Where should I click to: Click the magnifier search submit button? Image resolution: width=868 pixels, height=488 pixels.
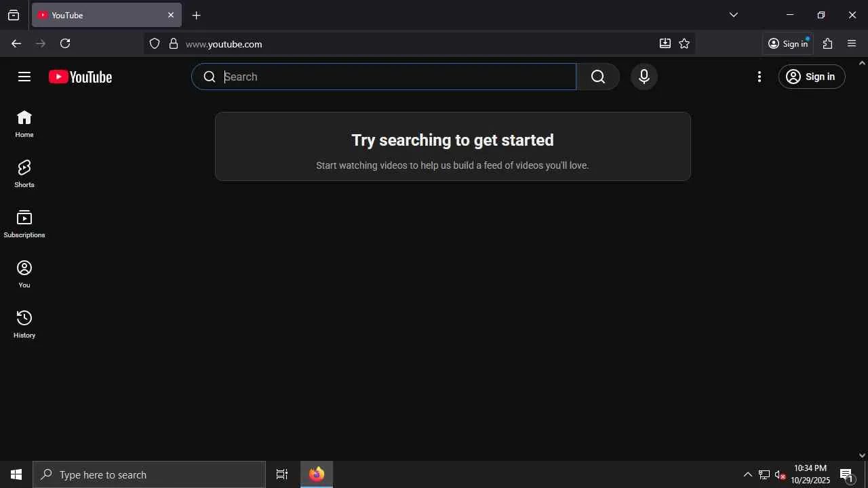coord(598,77)
